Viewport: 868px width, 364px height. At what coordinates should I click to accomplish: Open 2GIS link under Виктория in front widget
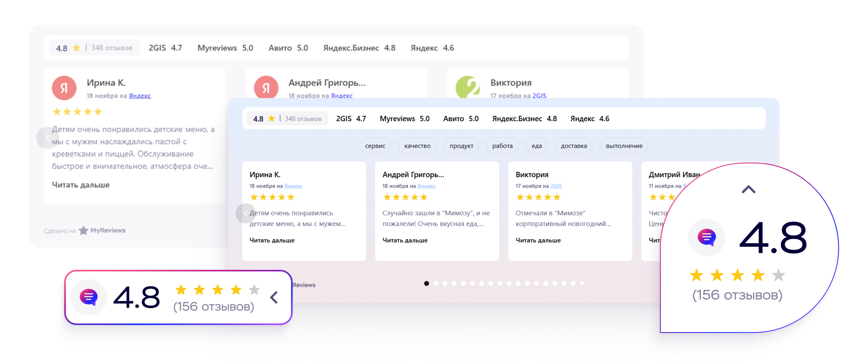pos(556,186)
